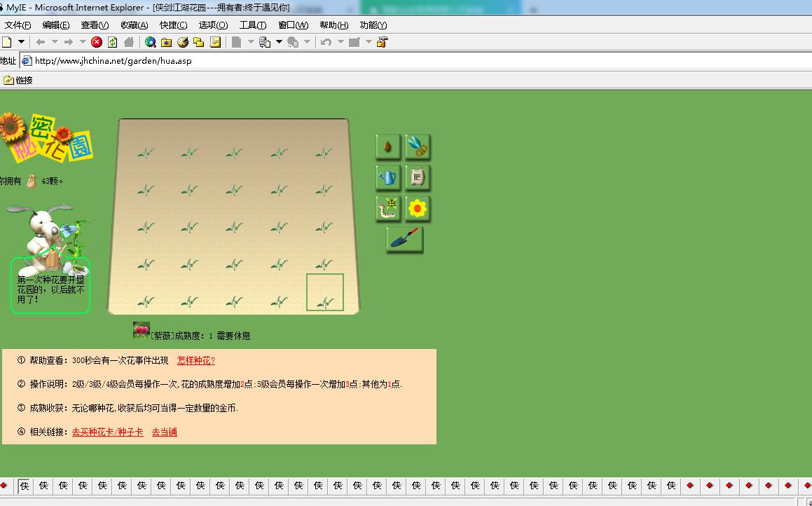
Task: Select the fertilizer bag tool
Action: tap(418, 177)
